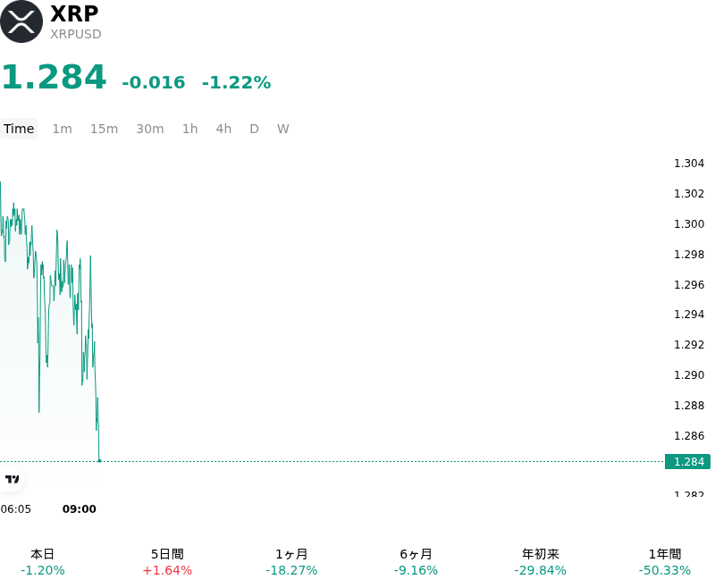Switch to the 1m interval
The width and height of the screenshot is (715, 588).
tap(62, 129)
